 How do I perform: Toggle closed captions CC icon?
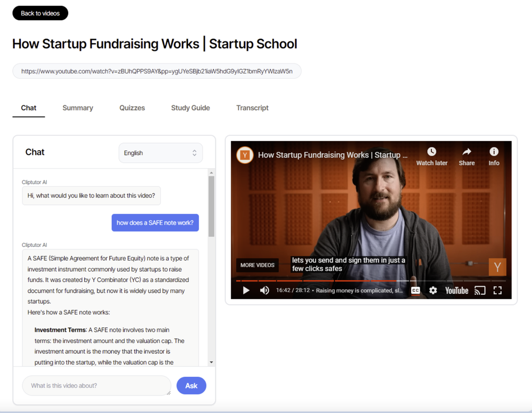pyautogui.click(x=415, y=291)
